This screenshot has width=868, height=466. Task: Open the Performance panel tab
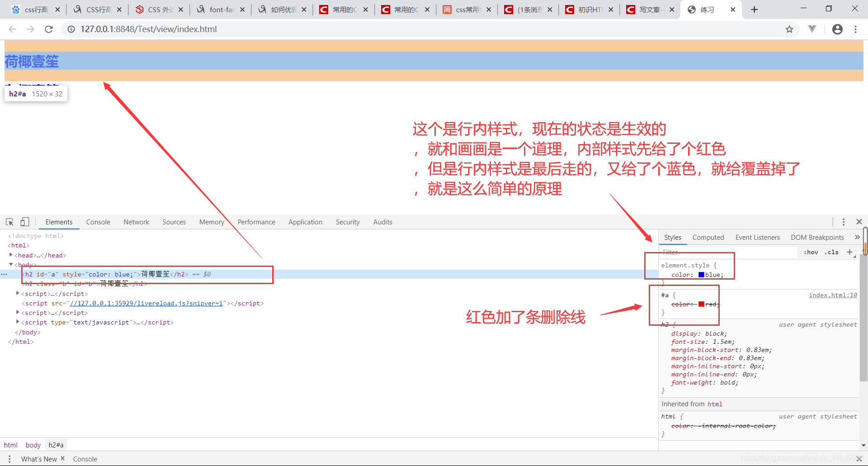tap(256, 222)
